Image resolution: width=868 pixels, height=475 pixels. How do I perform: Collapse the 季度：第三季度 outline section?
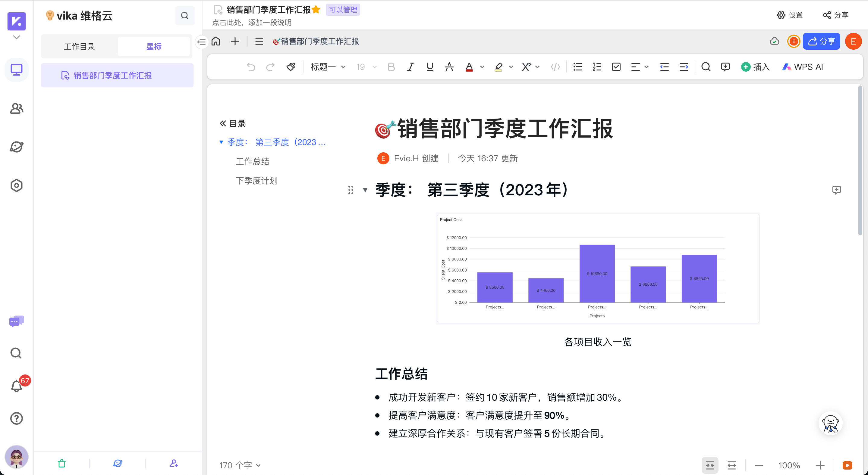tap(221, 142)
